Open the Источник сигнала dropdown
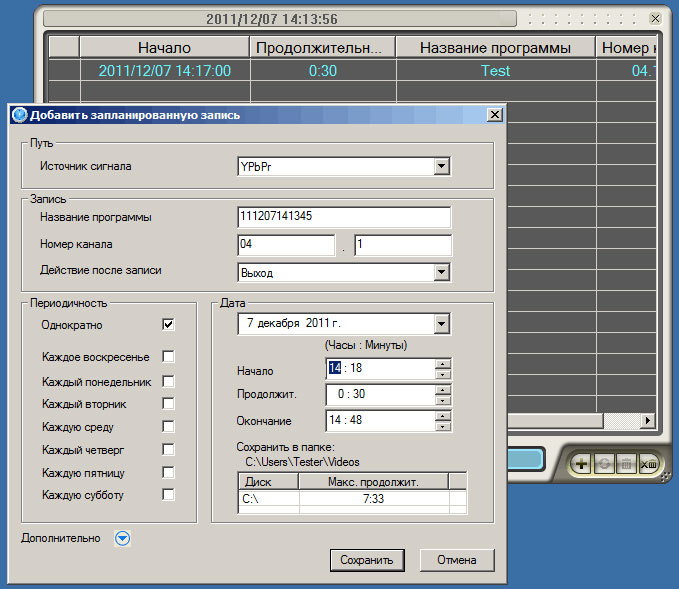 pos(441,167)
